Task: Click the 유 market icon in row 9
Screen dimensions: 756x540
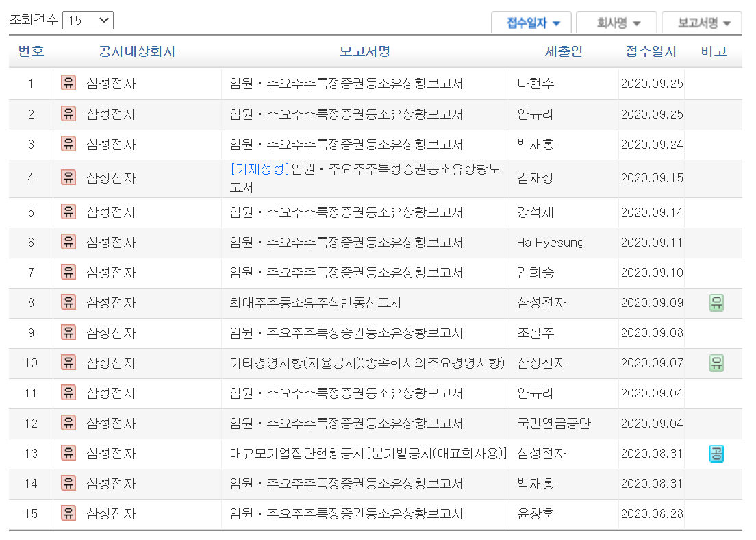Action: 68,332
